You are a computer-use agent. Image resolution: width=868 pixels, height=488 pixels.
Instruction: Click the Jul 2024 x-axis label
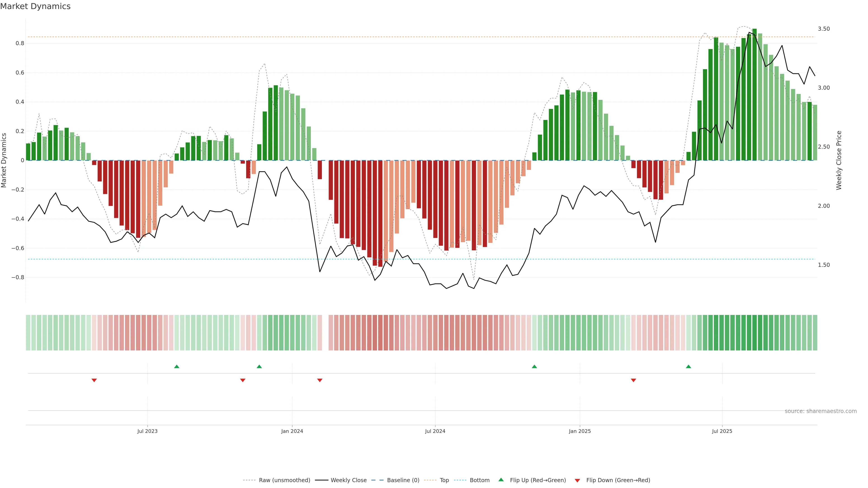tap(435, 431)
